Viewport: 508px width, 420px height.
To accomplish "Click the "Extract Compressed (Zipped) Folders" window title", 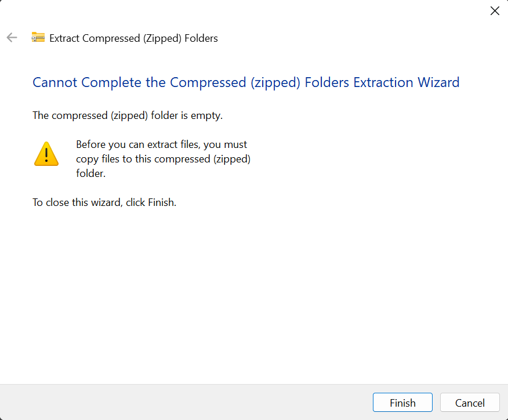I will click(x=133, y=38).
